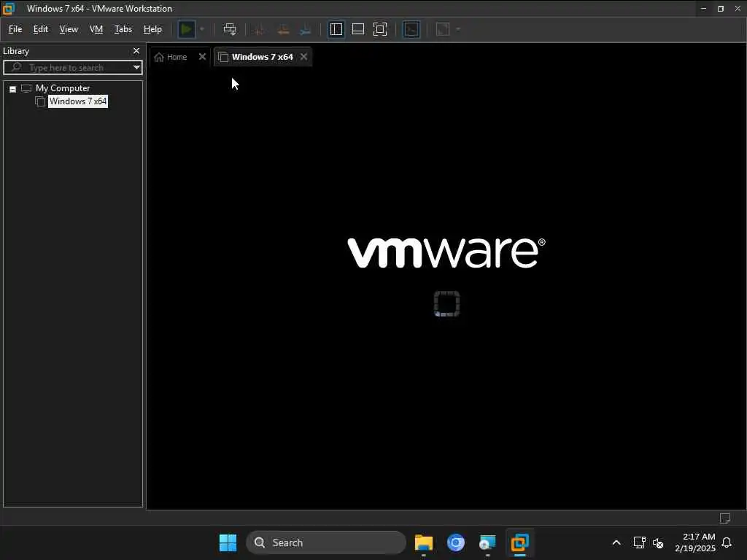Click the VMware Workstation taskbar icon
The width and height of the screenshot is (747, 560).
pyautogui.click(x=519, y=542)
